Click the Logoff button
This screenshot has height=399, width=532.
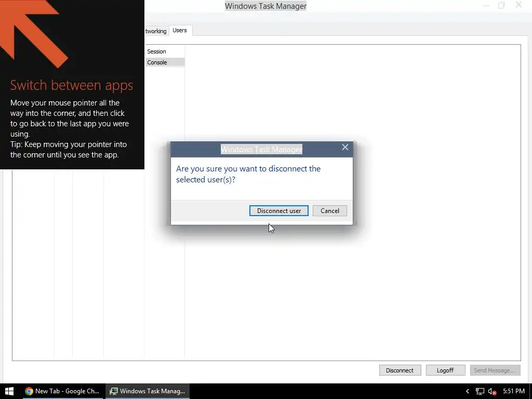[445, 370]
